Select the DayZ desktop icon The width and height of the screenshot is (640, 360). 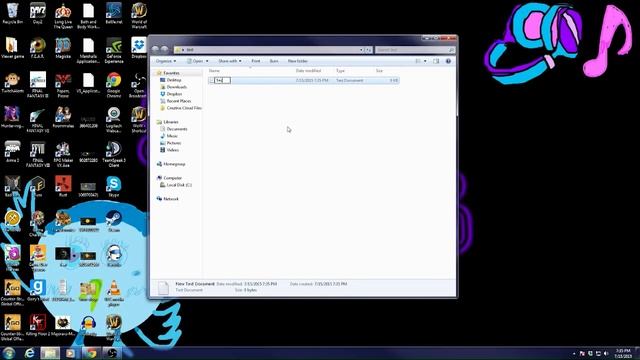pyautogui.click(x=38, y=13)
